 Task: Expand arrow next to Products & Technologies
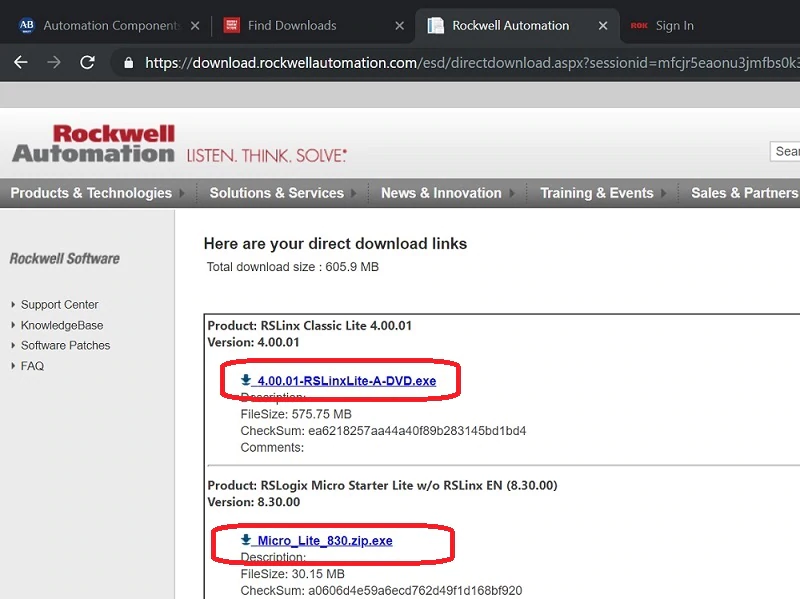point(182,193)
